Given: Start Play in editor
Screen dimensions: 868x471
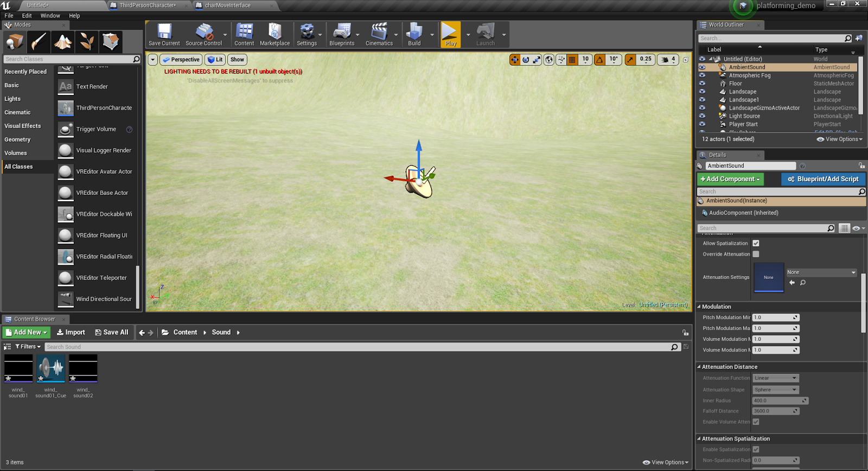Looking at the screenshot, I should coord(451,35).
